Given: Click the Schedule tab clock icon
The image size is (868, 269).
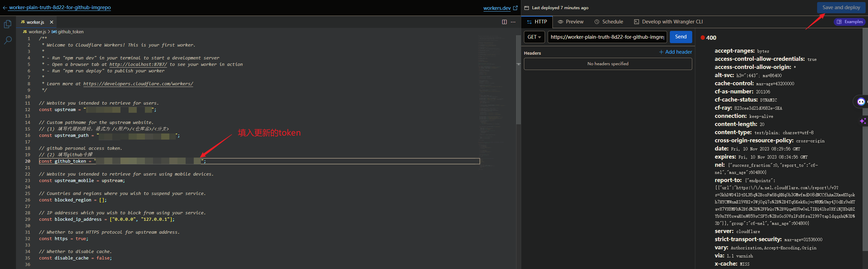Looking at the screenshot, I should pos(597,22).
